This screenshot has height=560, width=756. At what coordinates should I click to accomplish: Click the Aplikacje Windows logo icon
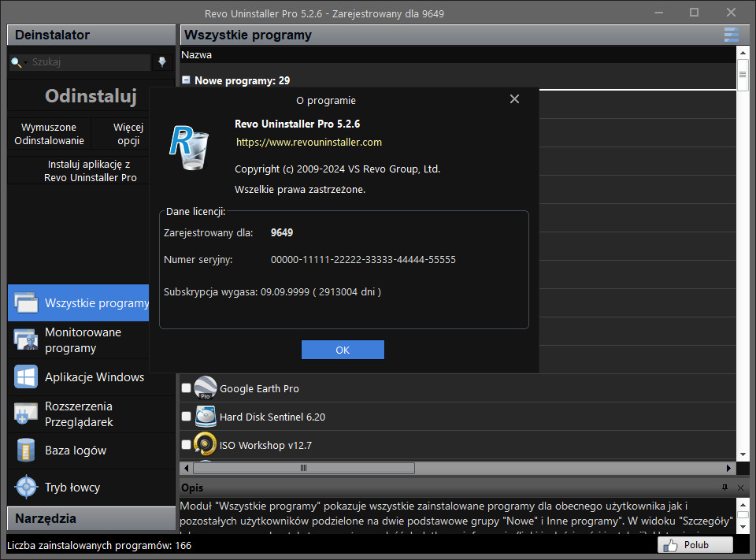[x=26, y=376]
